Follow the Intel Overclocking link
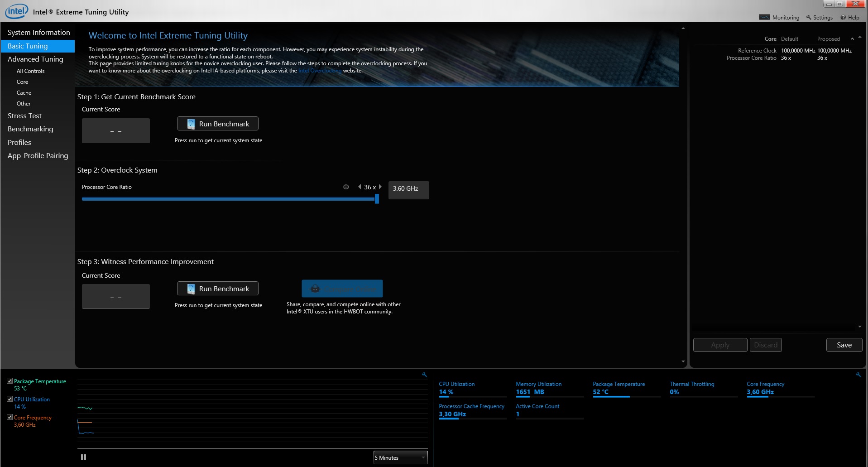This screenshot has width=868, height=467. pyautogui.click(x=320, y=71)
